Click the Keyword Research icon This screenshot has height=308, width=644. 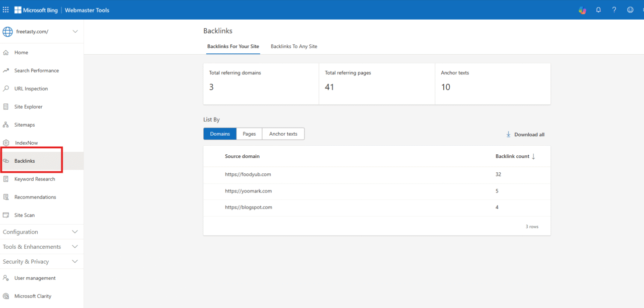(6, 179)
